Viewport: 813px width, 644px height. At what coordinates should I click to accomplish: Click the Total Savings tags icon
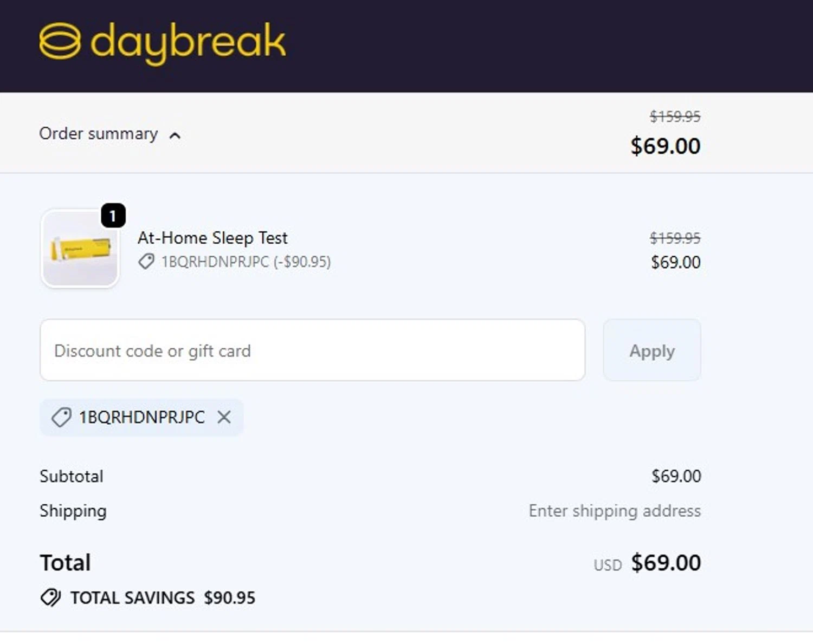pos(51,597)
